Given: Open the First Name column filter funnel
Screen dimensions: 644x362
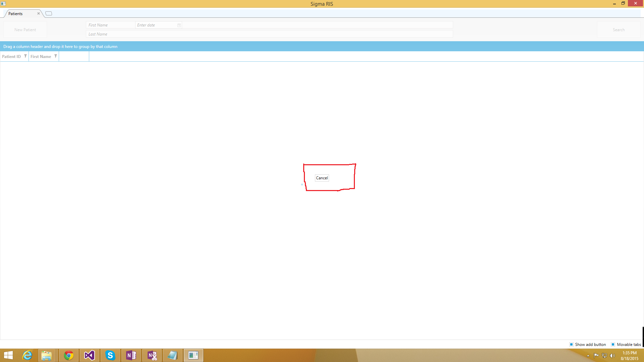Looking at the screenshot, I should 56,56.
